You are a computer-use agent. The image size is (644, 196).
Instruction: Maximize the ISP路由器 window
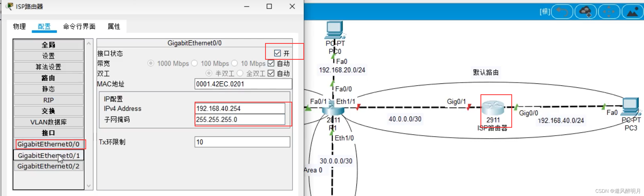[269, 6]
